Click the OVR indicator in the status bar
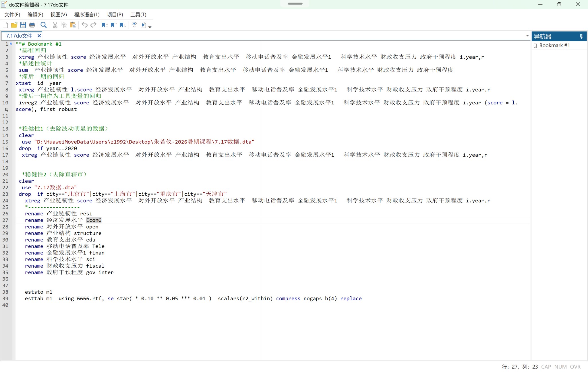588x372 pixels. pos(575,367)
